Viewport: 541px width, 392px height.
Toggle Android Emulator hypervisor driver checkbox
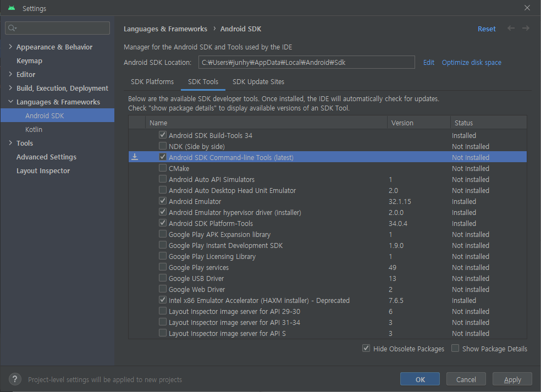click(163, 212)
